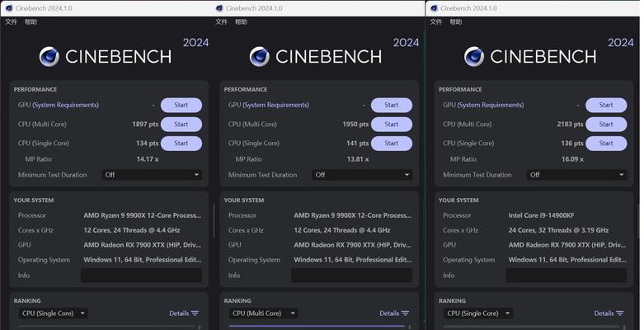Click 141 pts single core score in middle window
The height and width of the screenshot is (330, 644).
[x=357, y=144]
